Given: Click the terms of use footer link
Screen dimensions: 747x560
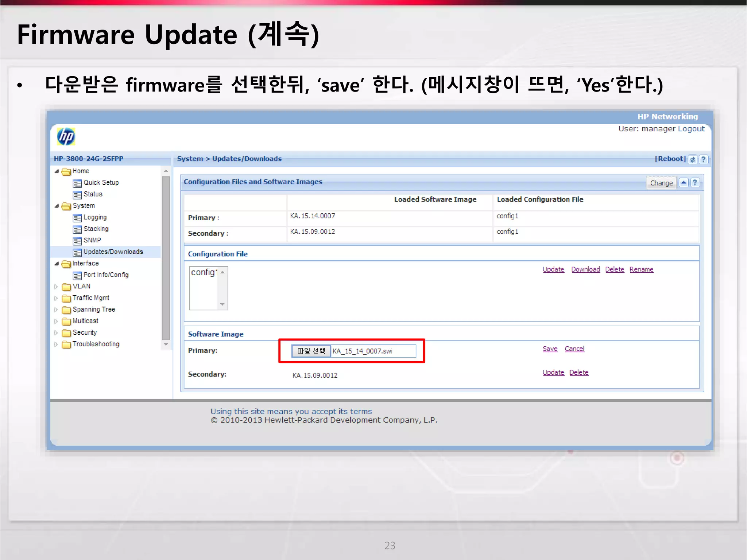Looking at the screenshot, I should tap(291, 412).
